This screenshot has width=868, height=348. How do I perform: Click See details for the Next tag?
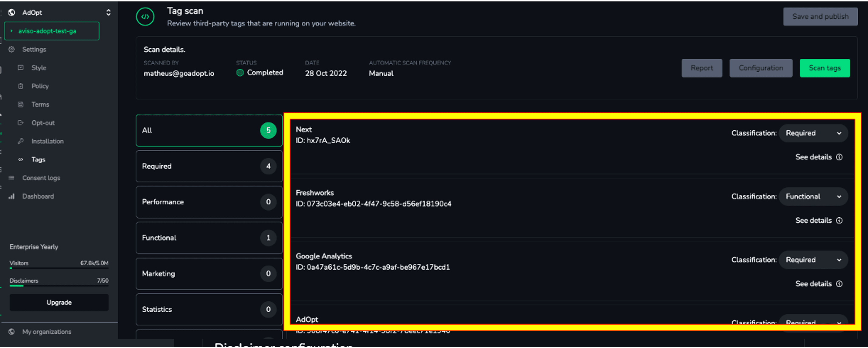(813, 157)
